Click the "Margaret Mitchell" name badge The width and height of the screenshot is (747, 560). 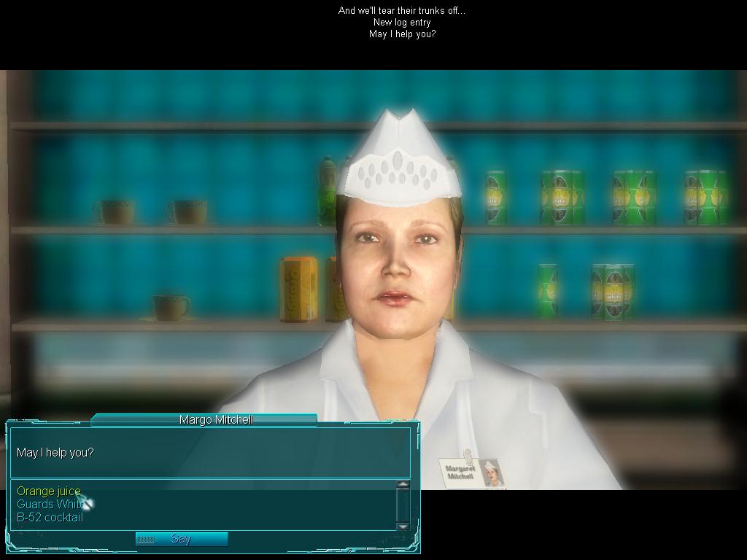(471, 473)
